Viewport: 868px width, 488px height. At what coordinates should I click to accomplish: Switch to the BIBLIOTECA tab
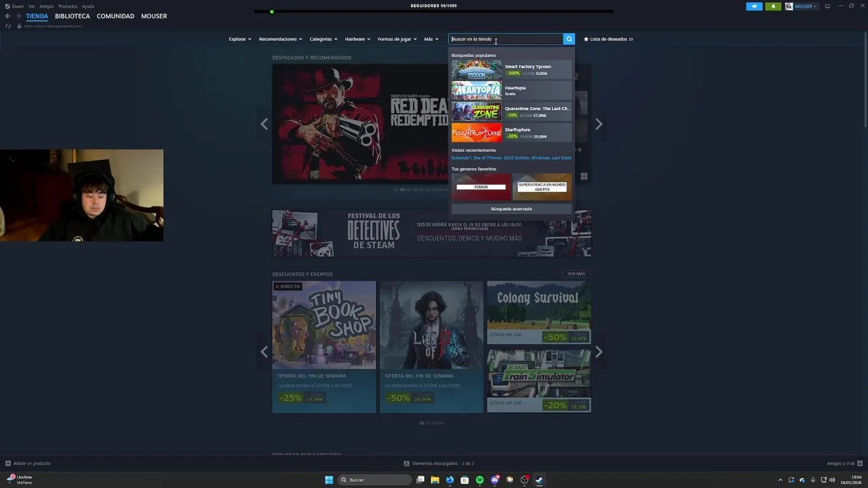click(x=73, y=16)
